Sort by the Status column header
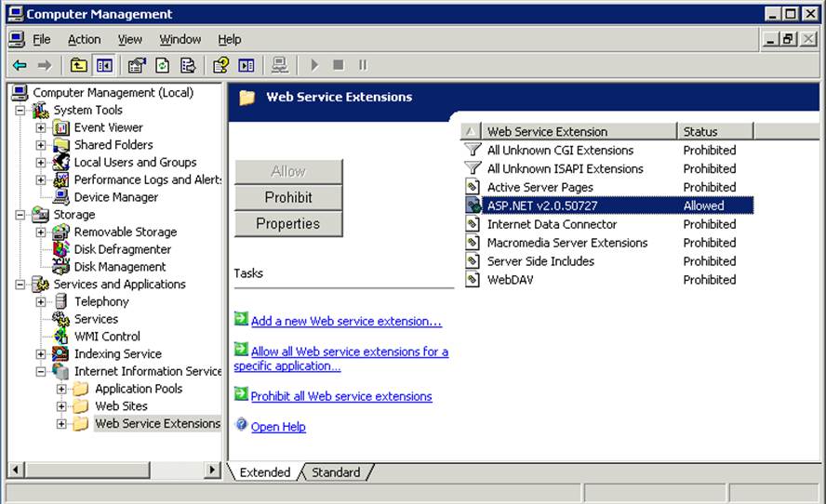This screenshot has width=826, height=504. tap(714, 131)
